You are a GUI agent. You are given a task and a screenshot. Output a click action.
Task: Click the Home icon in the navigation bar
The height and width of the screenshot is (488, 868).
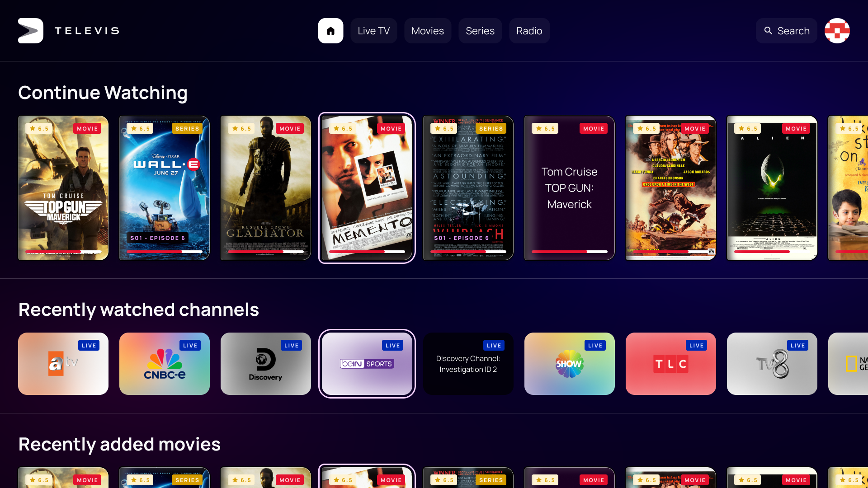pos(330,31)
